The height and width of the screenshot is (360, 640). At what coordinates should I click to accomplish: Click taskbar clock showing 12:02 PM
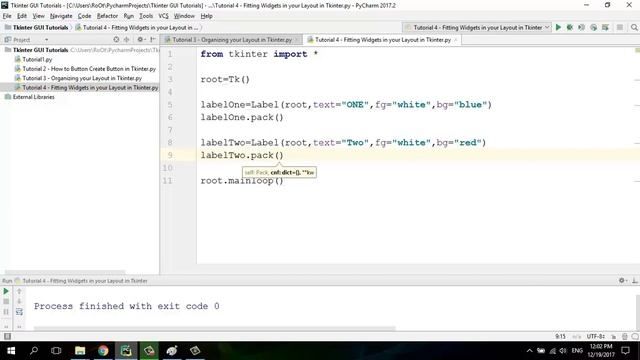(601, 351)
